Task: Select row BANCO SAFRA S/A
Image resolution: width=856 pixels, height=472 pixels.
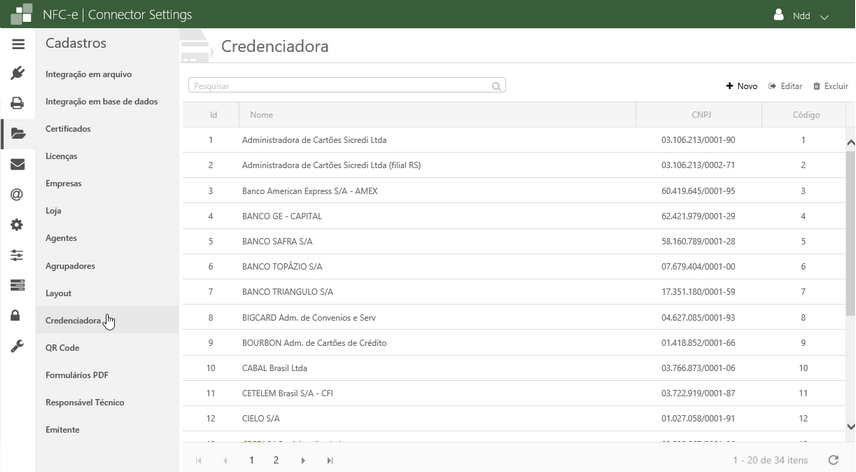Action: [514, 241]
